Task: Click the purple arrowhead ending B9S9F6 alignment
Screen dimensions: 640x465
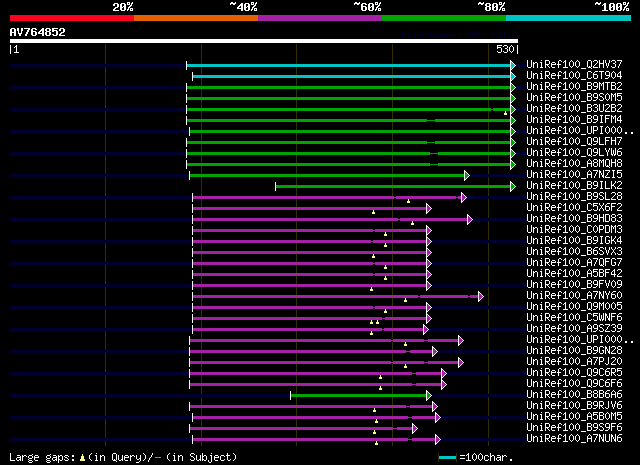Action: [415, 429]
